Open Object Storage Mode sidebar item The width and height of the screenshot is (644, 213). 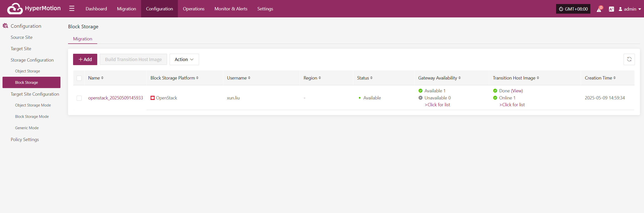click(x=33, y=105)
